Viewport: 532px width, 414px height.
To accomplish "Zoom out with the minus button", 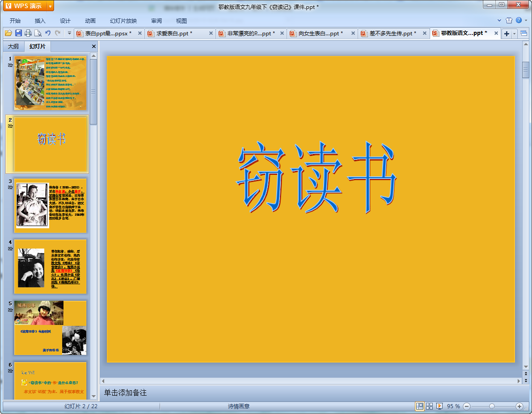I will pyautogui.click(x=467, y=406).
